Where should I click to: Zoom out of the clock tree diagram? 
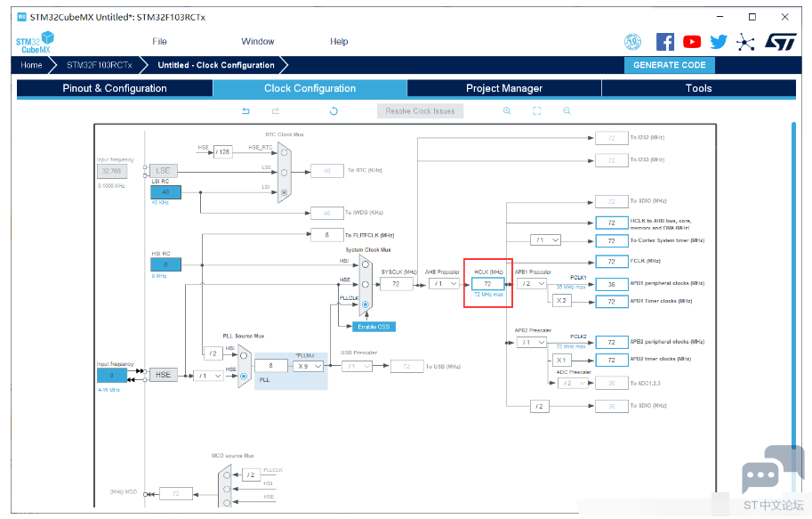pyautogui.click(x=567, y=111)
